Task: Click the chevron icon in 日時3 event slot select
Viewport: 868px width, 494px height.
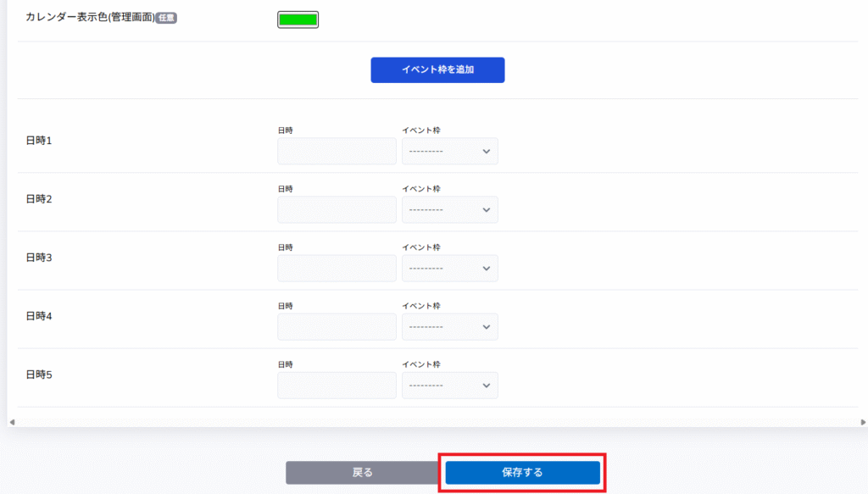Action: pyautogui.click(x=486, y=269)
